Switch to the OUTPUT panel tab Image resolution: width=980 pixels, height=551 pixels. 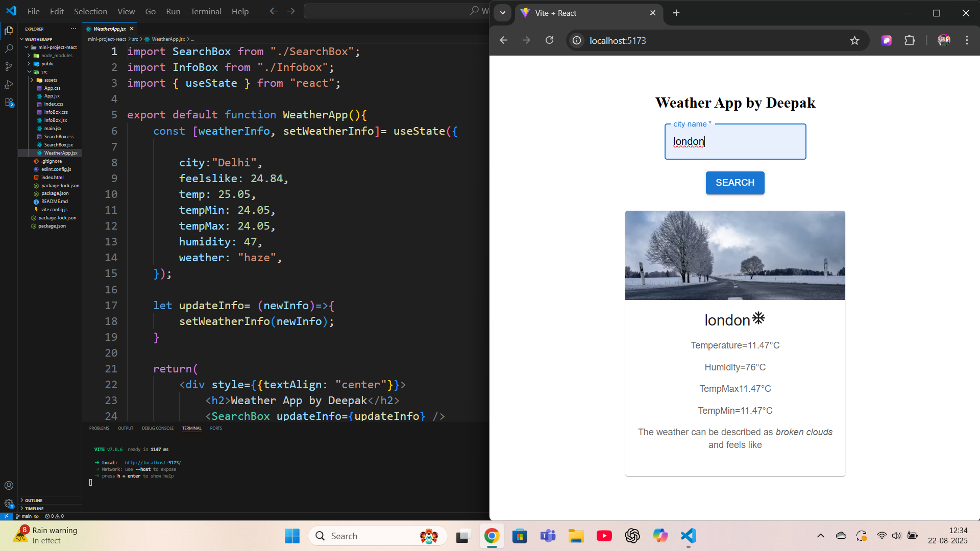click(x=126, y=428)
